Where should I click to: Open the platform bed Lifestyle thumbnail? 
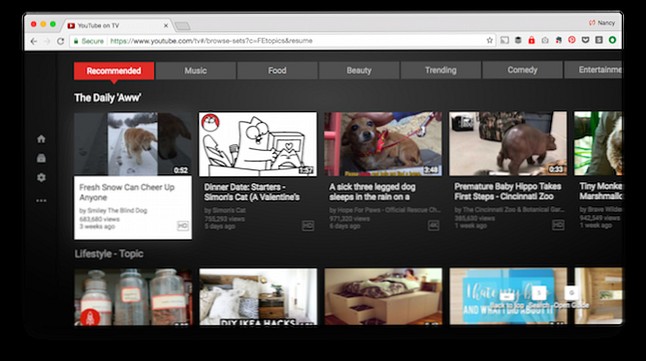click(x=383, y=297)
